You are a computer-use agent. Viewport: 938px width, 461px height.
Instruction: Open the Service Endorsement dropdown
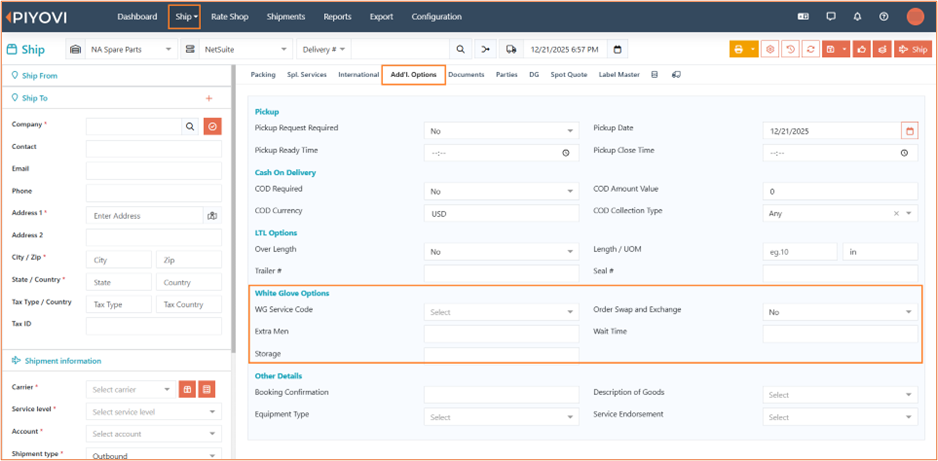[x=840, y=417]
